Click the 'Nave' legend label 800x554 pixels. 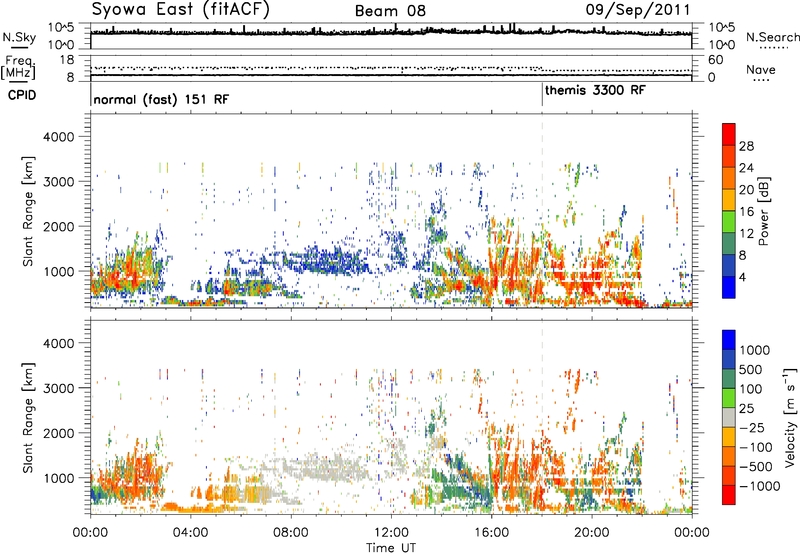click(x=760, y=69)
